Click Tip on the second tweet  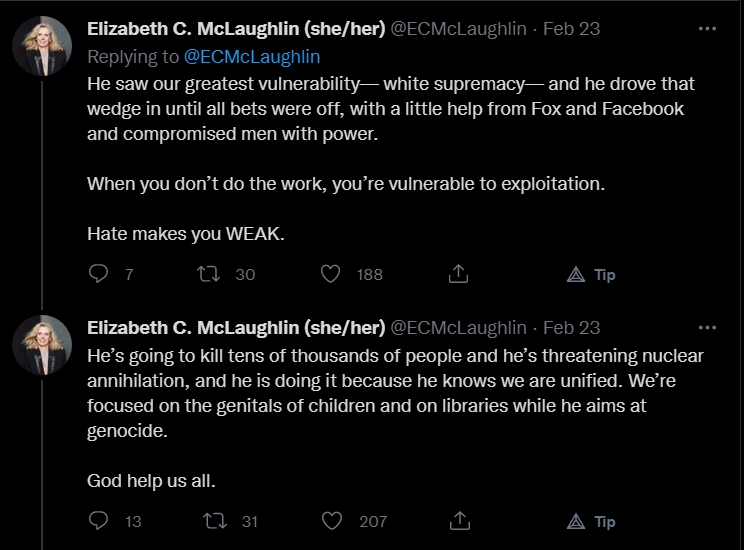point(591,522)
